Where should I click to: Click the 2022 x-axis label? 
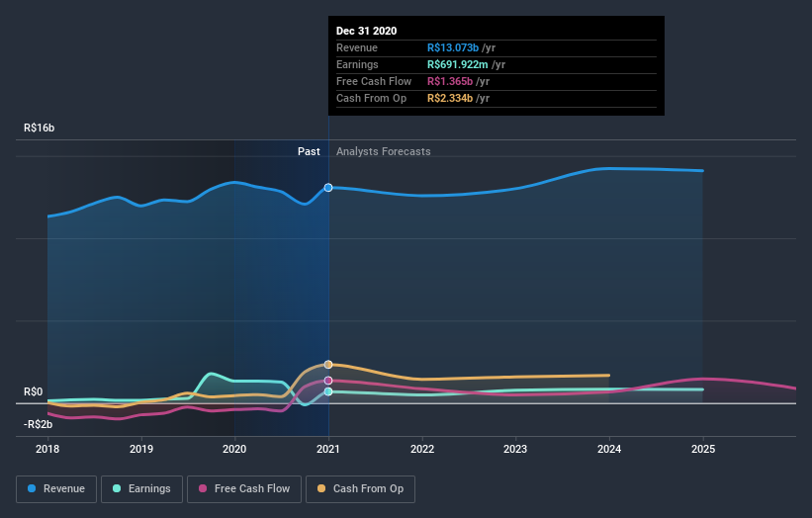click(422, 449)
